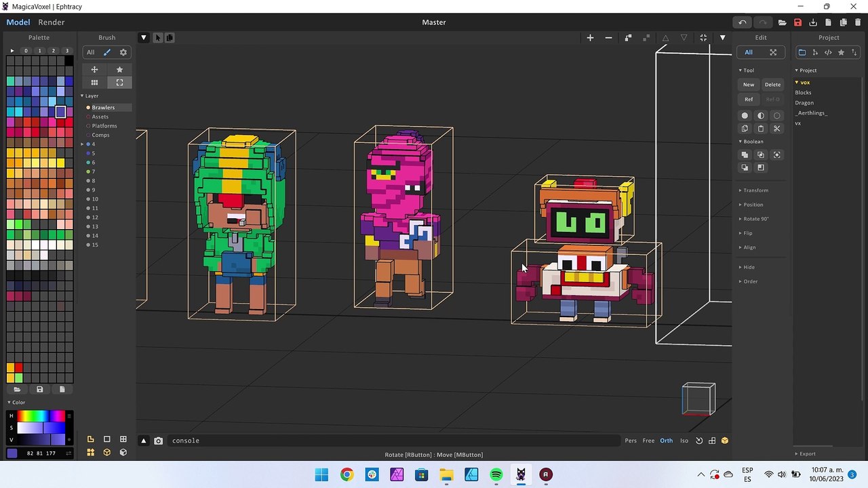Click the Ref button in Tool section
Screen dimensions: 868x488
coord(749,100)
